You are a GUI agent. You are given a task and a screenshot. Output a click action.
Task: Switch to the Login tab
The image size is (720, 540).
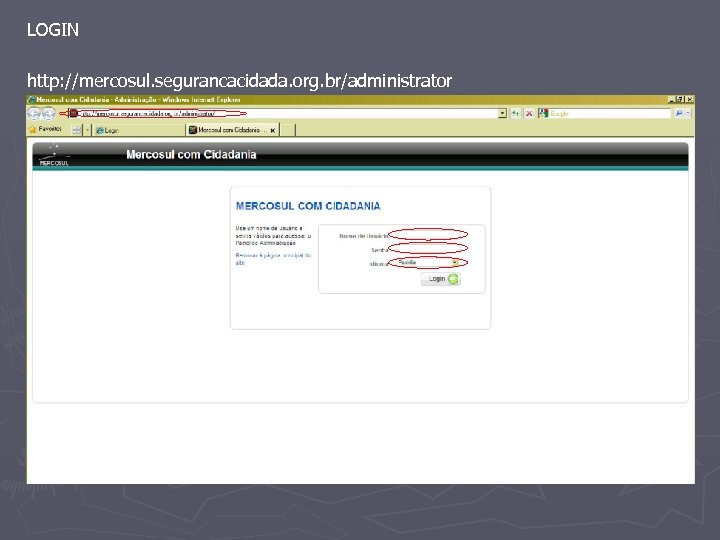pos(139,130)
